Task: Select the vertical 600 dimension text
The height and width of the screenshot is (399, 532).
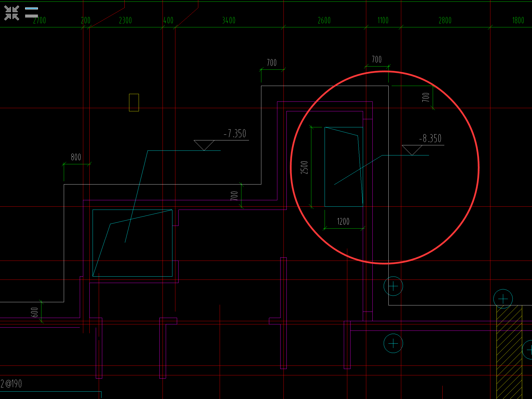Action: [x=34, y=312]
